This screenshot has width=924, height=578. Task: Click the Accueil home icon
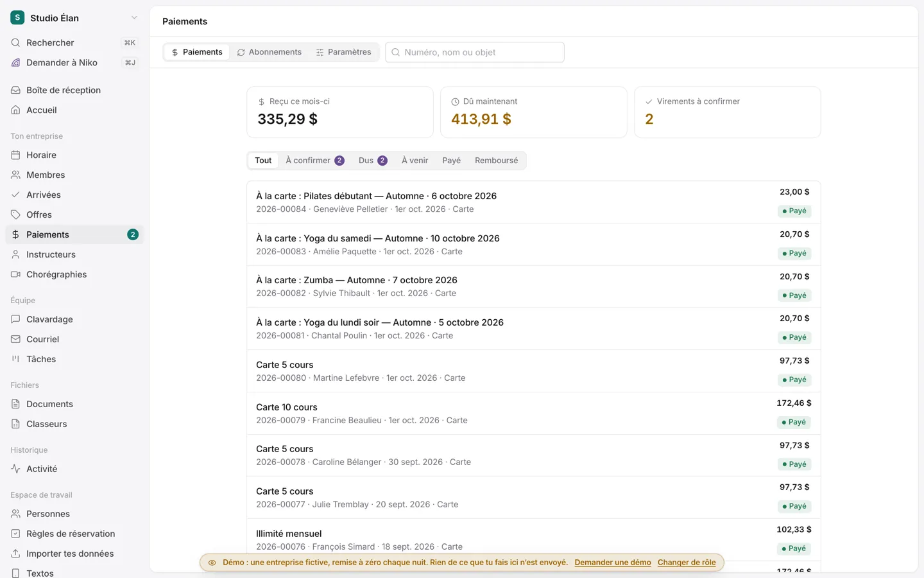[15, 110]
